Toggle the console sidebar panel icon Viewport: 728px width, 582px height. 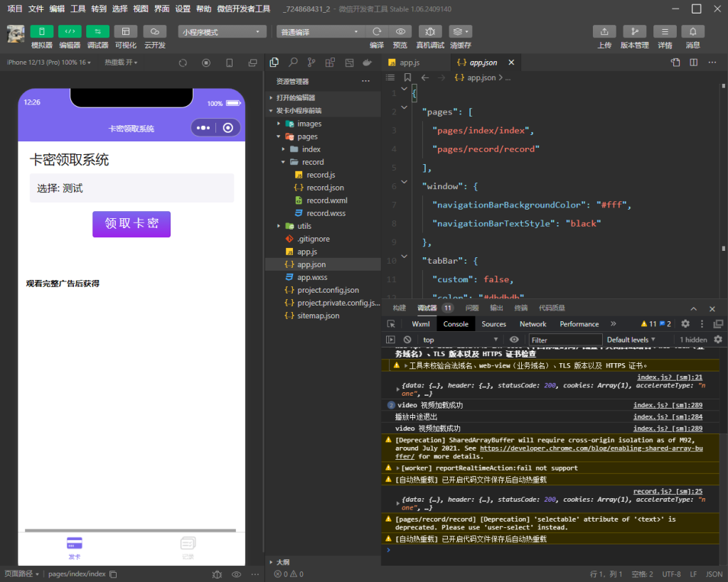tap(390, 340)
